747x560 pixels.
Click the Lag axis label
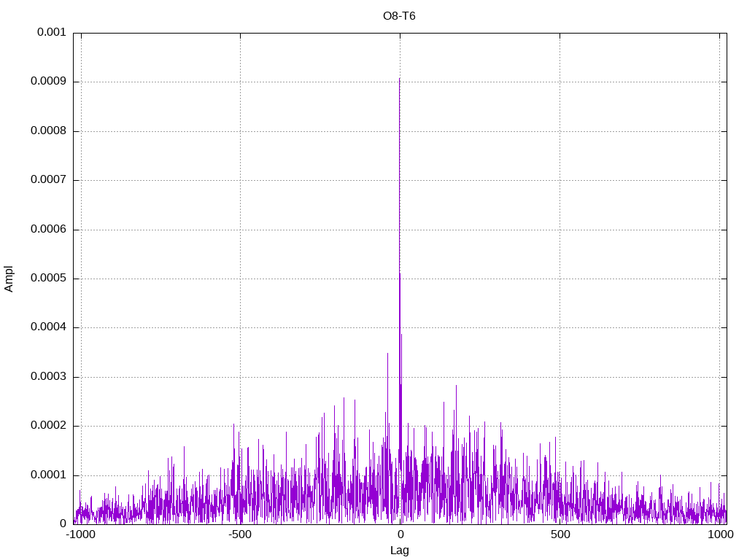coord(399,550)
